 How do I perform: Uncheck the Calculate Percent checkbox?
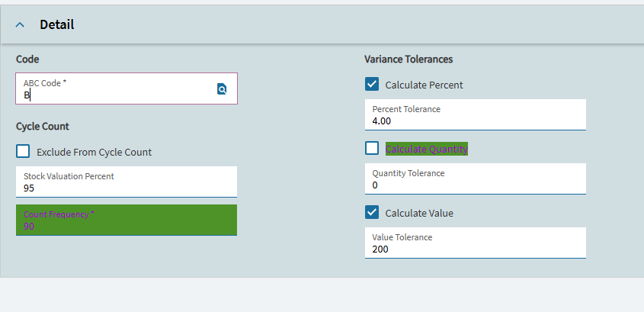372,84
